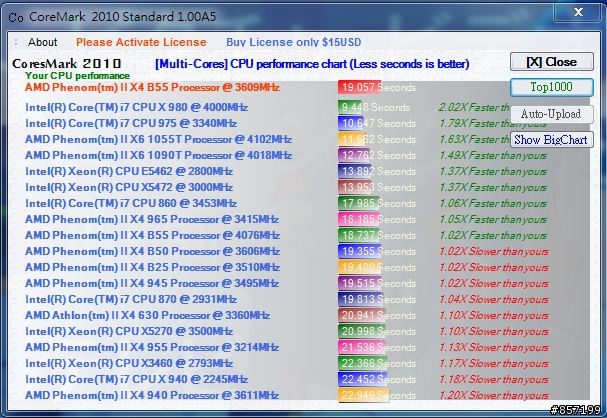607x418 pixels.
Task: Select Intel Core i7 CPU 975 @ 3340MHz
Action: point(131,123)
